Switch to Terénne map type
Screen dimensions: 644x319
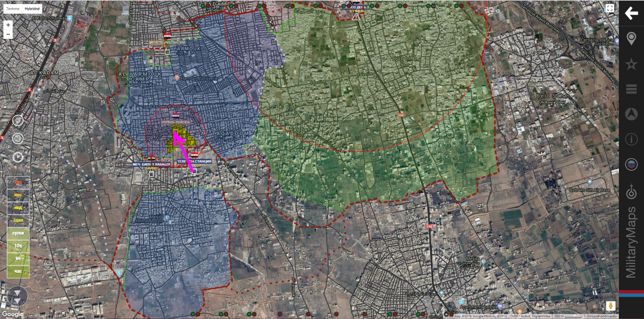tap(13, 9)
